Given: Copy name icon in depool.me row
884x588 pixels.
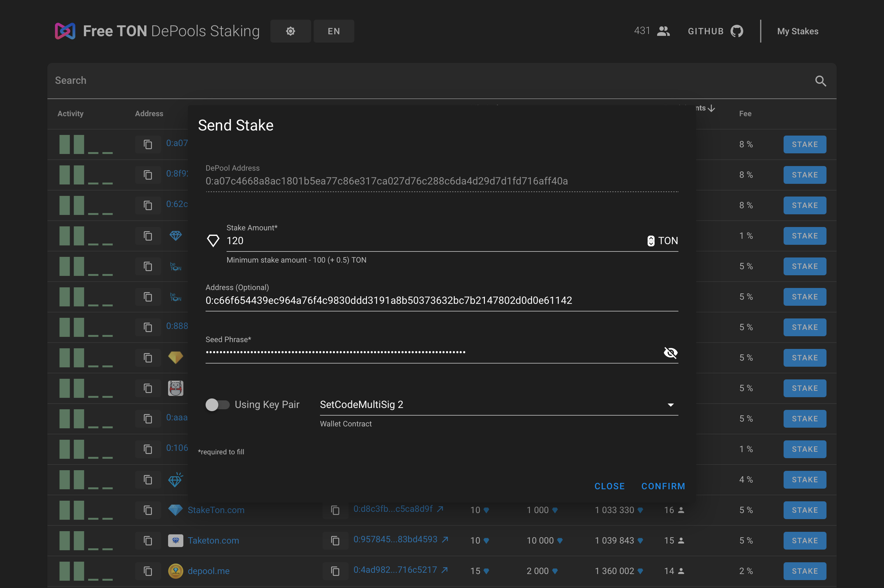Looking at the screenshot, I should (148, 571).
